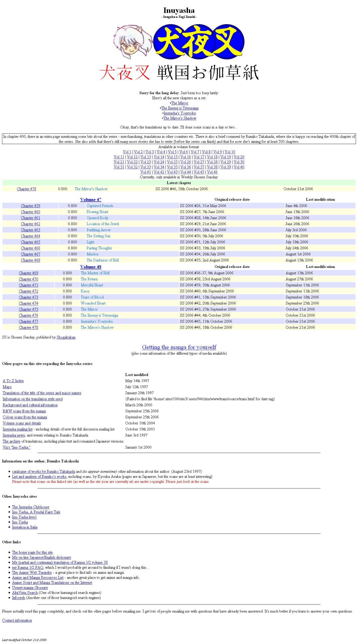Screen dimensions: 358x644
Task: Click the 'Kaou' chapter title
Action: pyautogui.click(x=85, y=291)
